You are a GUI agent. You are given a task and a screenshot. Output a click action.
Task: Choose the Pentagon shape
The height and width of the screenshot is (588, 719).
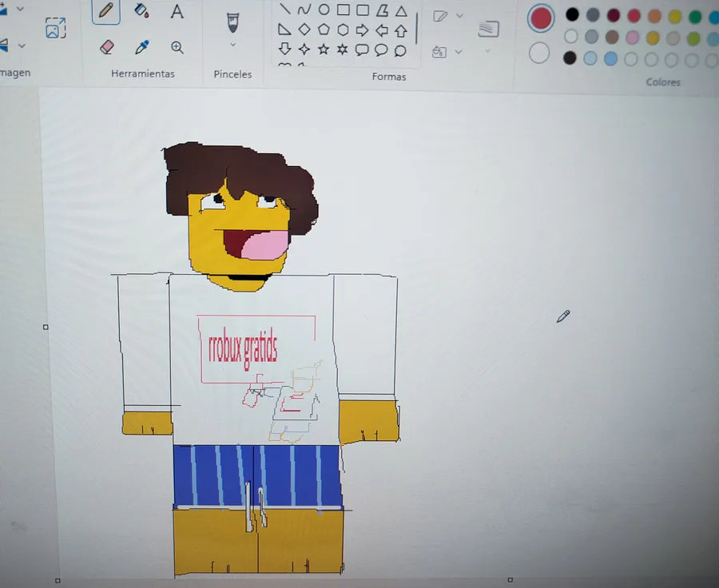coord(324,30)
